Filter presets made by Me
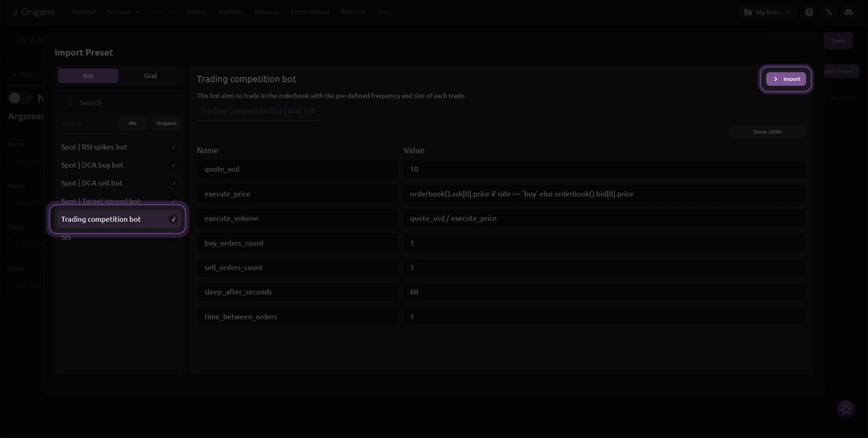Image resolution: width=868 pixels, height=438 pixels. click(x=132, y=124)
